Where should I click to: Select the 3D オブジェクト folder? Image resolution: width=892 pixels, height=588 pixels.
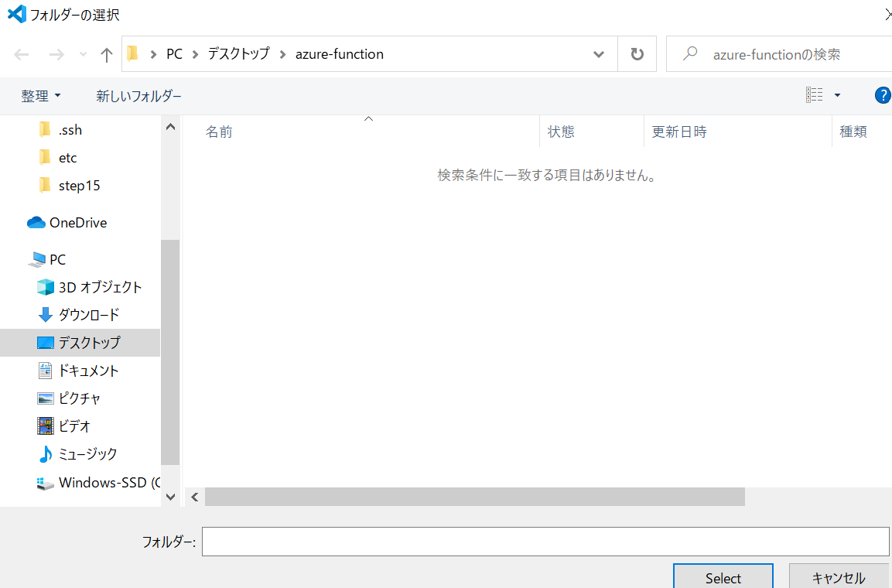99,287
